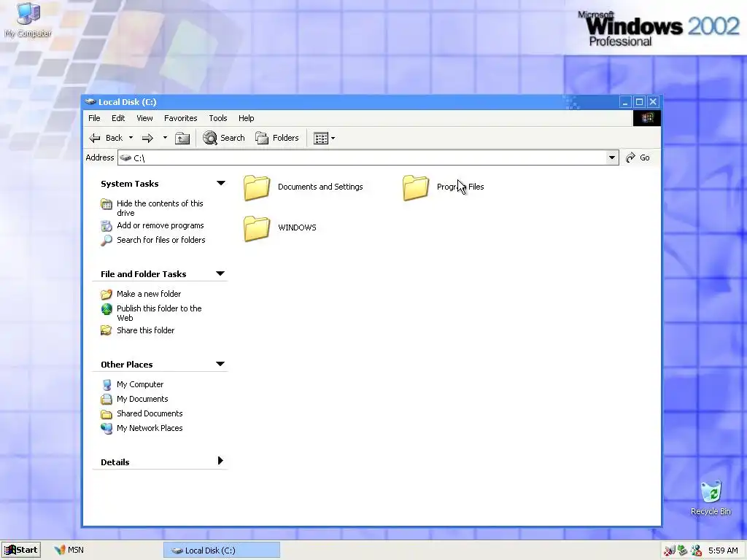This screenshot has height=560, width=747.
Task: Go up one folder level
Action: [x=182, y=138]
